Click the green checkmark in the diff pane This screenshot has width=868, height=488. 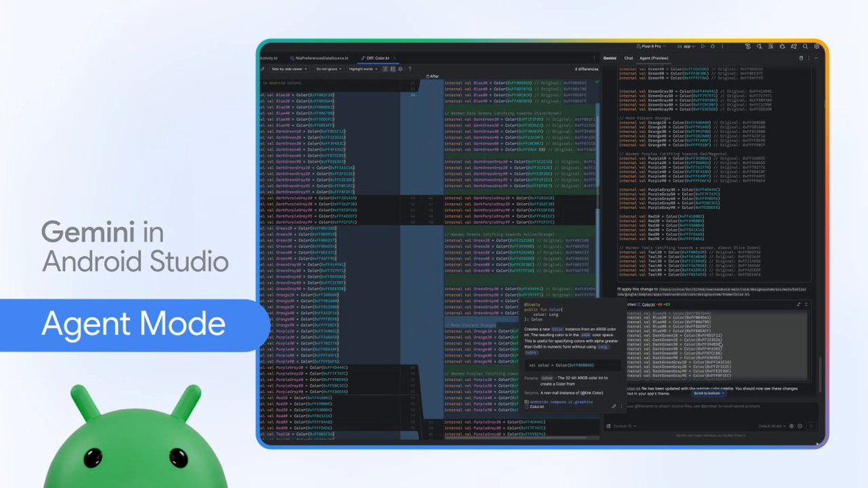click(x=597, y=82)
